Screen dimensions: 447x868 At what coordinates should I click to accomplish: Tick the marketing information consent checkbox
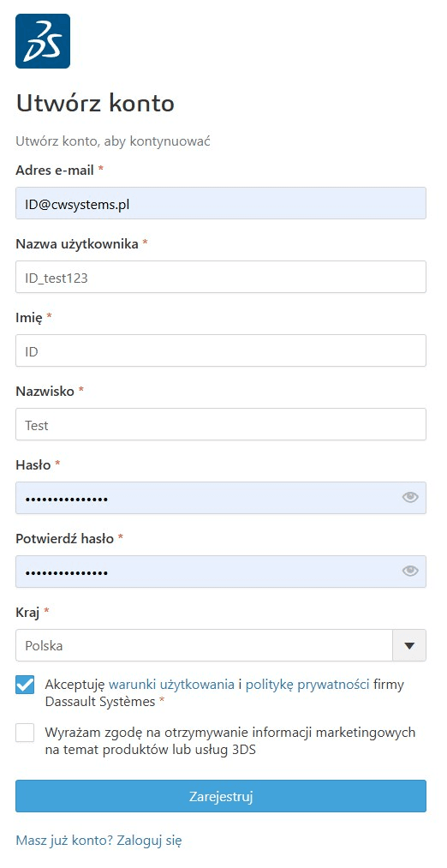click(x=25, y=733)
